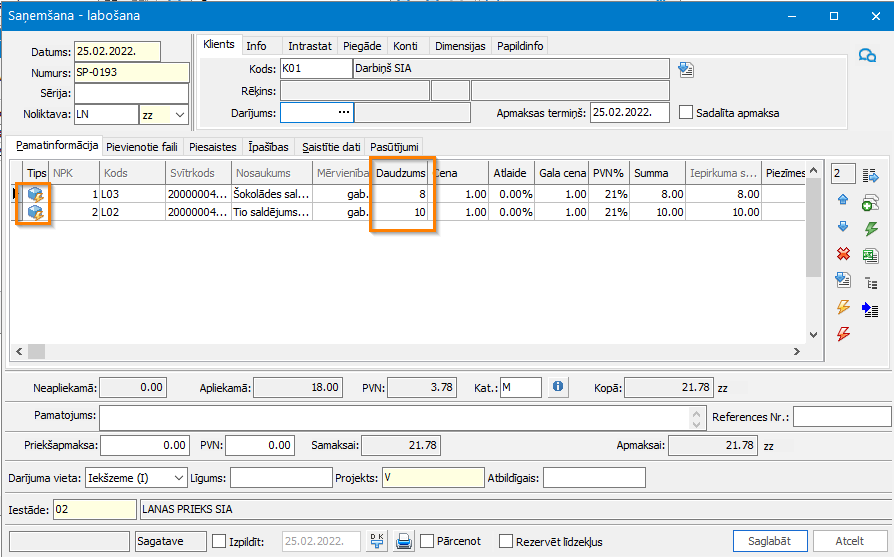Viewport: 894px width, 557px height.
Task: Enable the Sadalīta apmaksa checkbox
Action: point(686,112)
